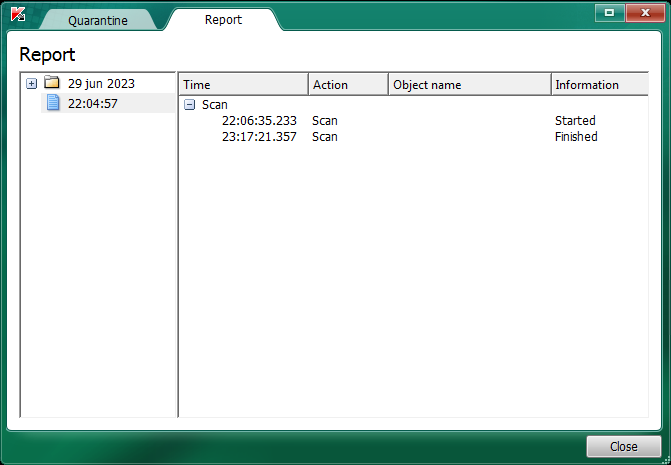Select the 29 jun 2023 date label
The image size is (671, 465).
[x=101, y=84]
